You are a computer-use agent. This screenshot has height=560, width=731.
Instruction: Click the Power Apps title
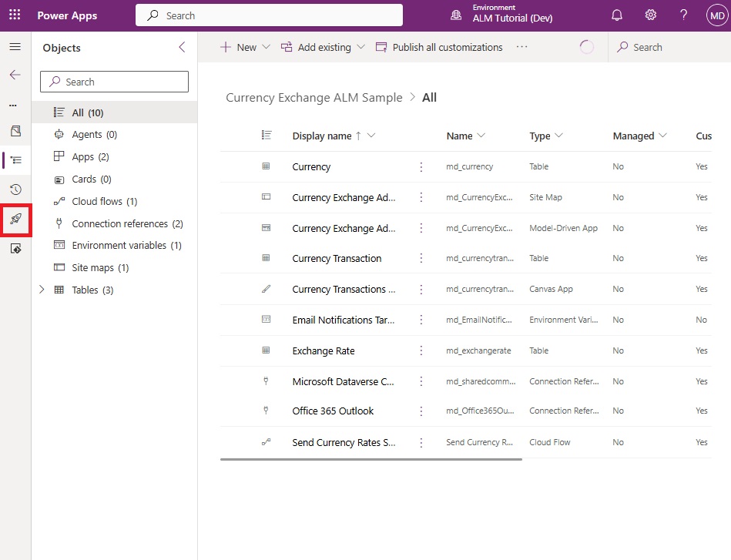[67, 15]
